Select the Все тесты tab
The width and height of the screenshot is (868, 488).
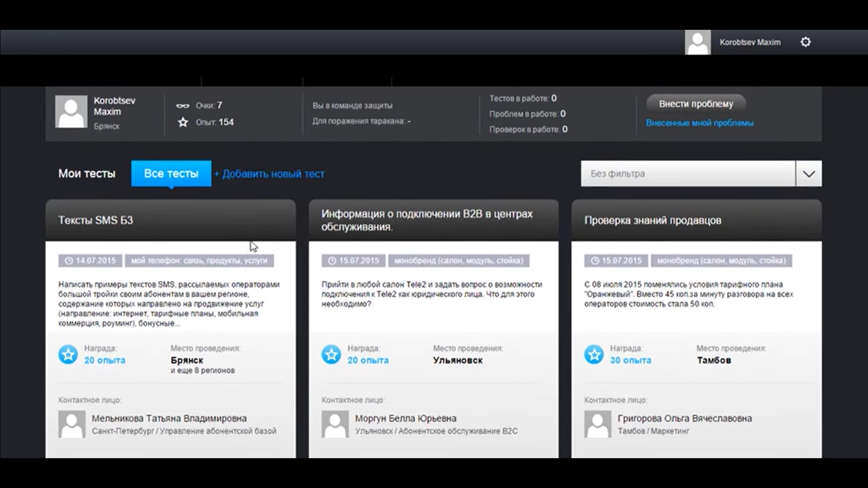point(171,174)
